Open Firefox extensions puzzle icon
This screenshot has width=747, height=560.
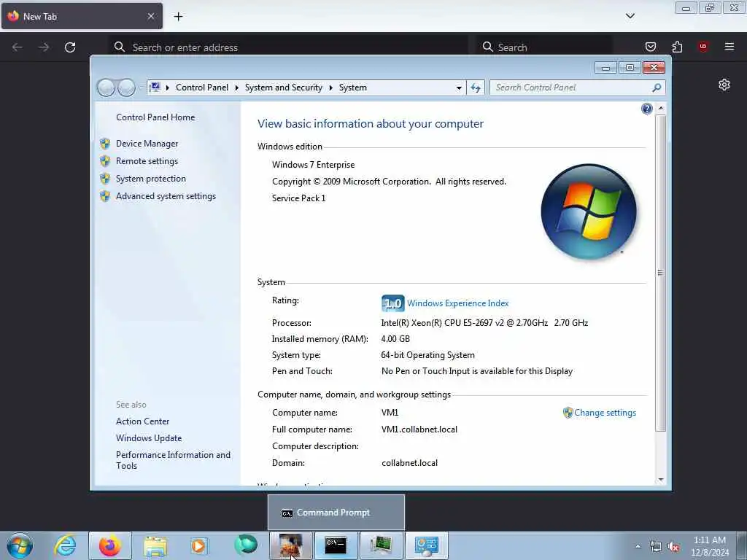point(677,47)
